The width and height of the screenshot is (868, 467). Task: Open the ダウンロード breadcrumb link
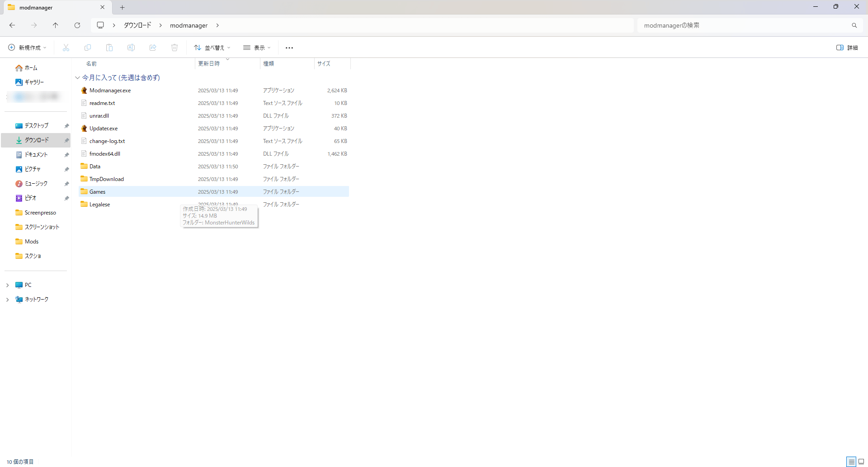pyautogui.click(x=137, y=25)
